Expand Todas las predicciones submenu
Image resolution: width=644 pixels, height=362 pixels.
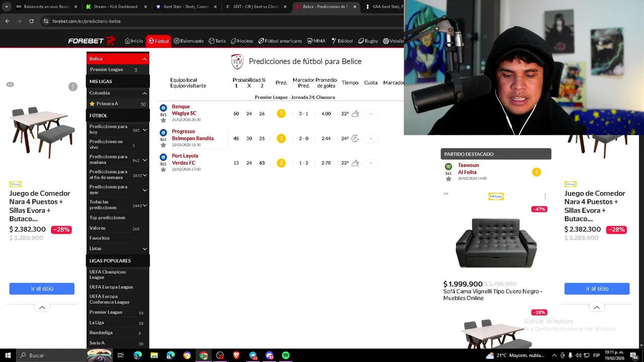click(x=145, y=206)
